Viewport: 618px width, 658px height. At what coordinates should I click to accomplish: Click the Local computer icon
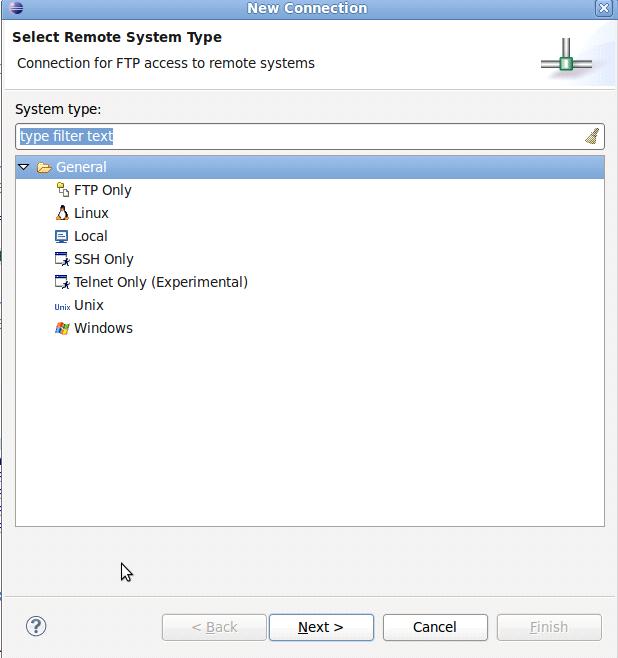[62, 236]
